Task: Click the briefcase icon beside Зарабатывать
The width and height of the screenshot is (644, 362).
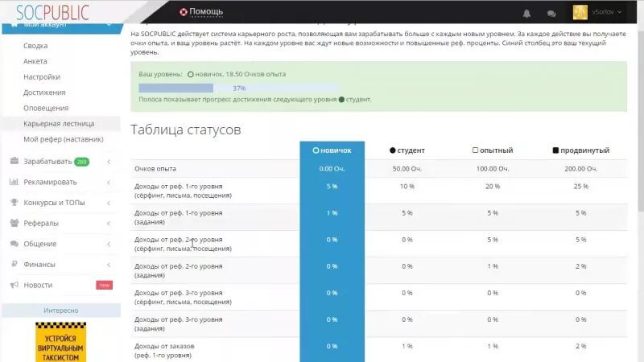Action: coord(14,160)
